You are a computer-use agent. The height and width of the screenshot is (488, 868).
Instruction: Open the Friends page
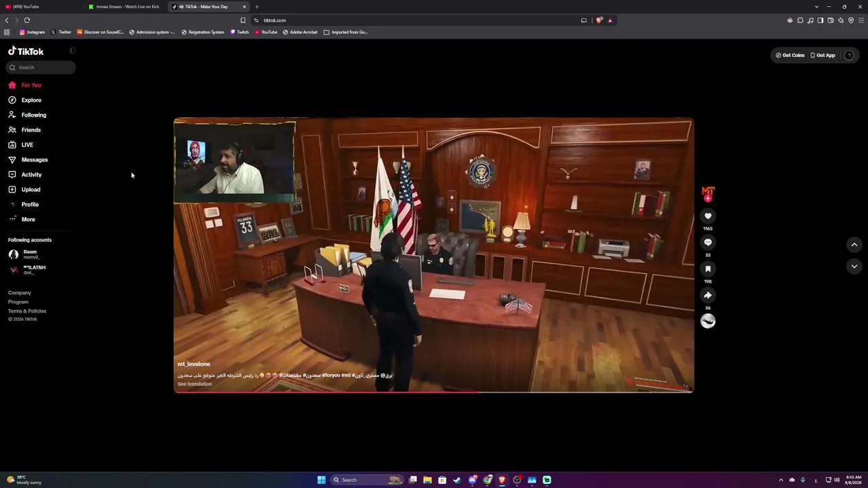[24, 130]
